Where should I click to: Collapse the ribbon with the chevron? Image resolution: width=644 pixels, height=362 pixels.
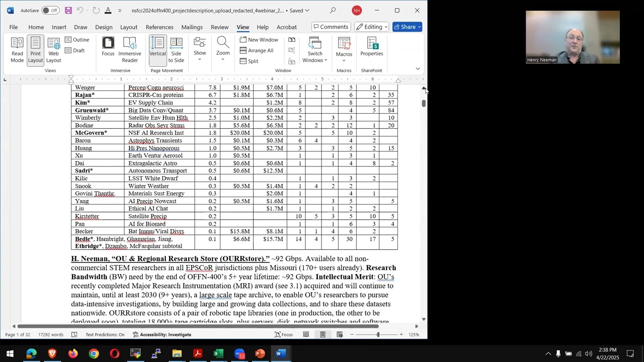coord(418,69)
